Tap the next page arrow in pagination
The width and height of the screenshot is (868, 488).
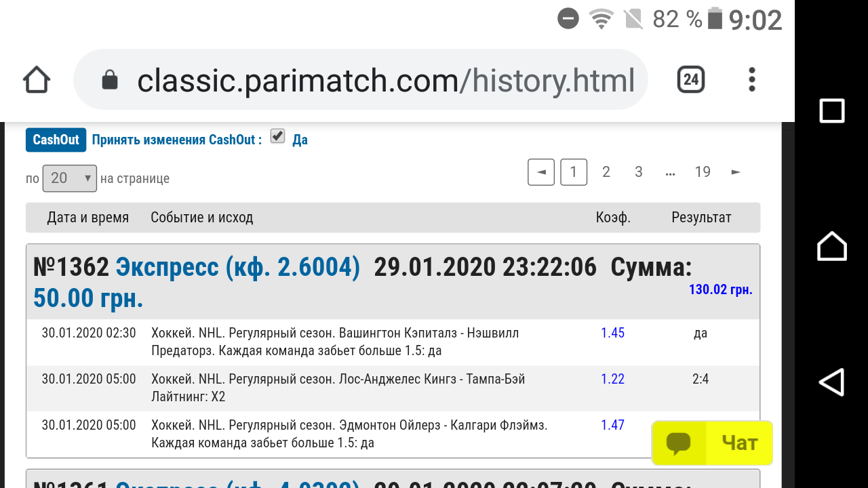[735, 171]
